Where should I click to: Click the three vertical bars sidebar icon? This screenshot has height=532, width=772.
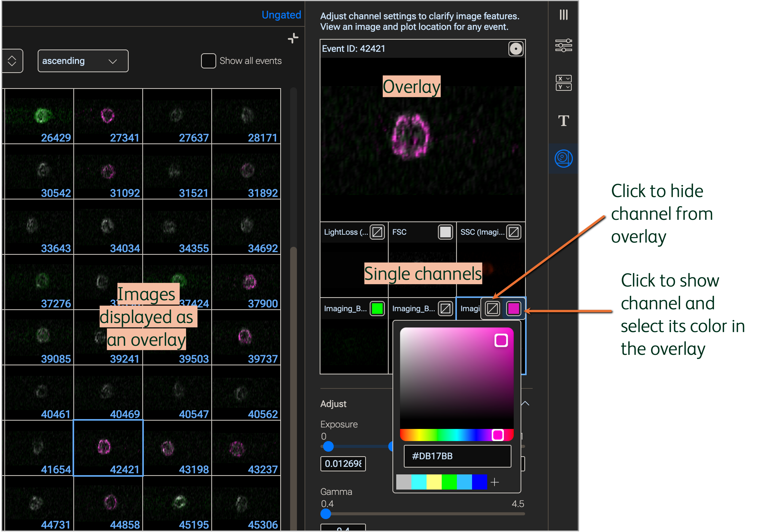click(x=563, y=15)
